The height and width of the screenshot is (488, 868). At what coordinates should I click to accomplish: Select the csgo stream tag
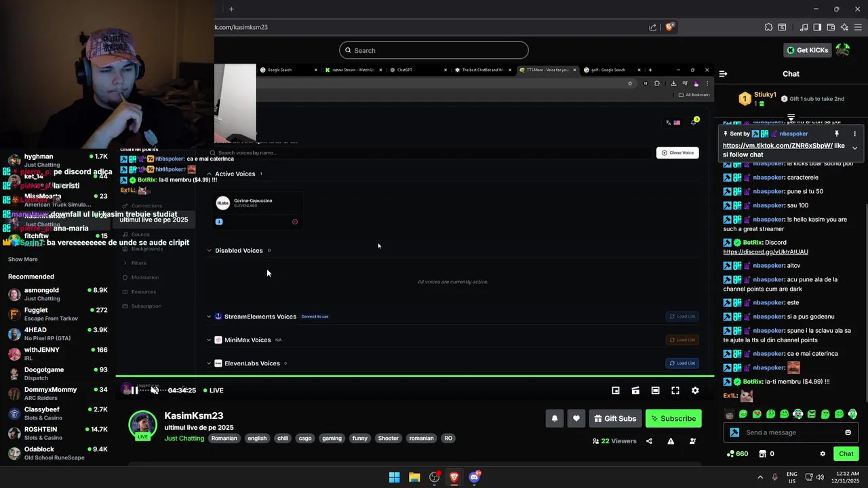[x=305, y=439]
